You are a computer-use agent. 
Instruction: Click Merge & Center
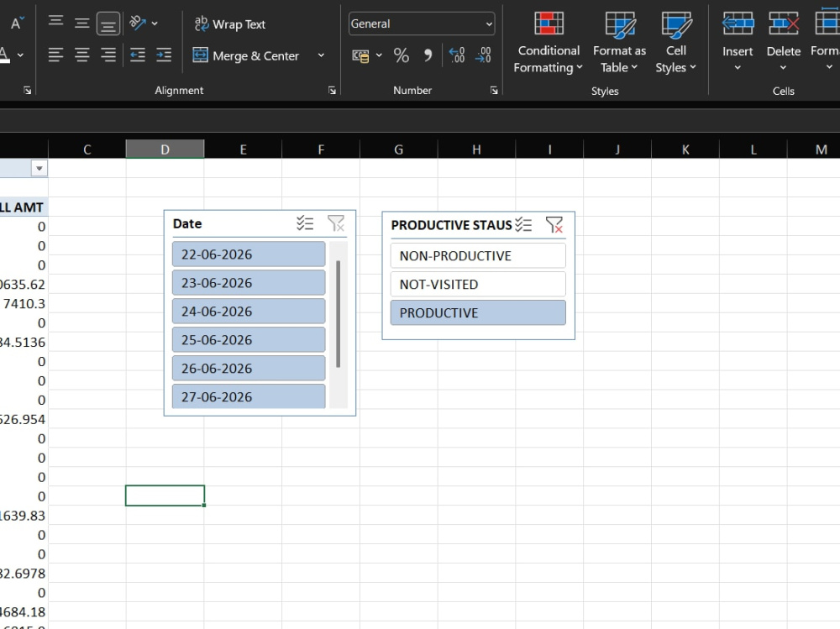246,55
